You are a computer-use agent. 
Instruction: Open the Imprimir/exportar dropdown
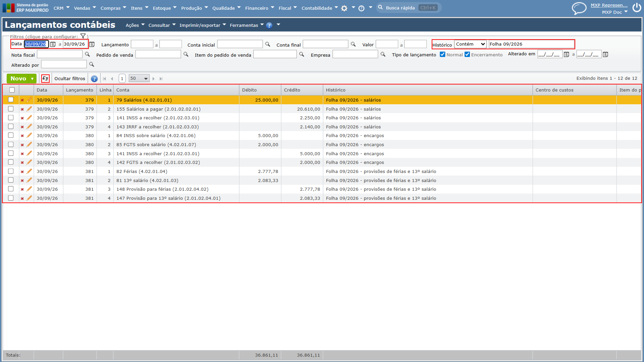pos(203,25)
